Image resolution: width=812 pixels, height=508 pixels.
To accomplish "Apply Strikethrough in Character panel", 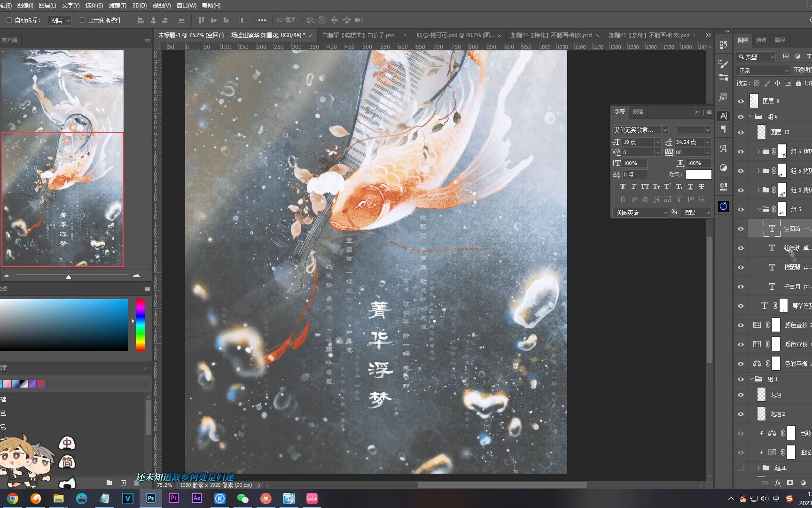I will coord(702,187).
